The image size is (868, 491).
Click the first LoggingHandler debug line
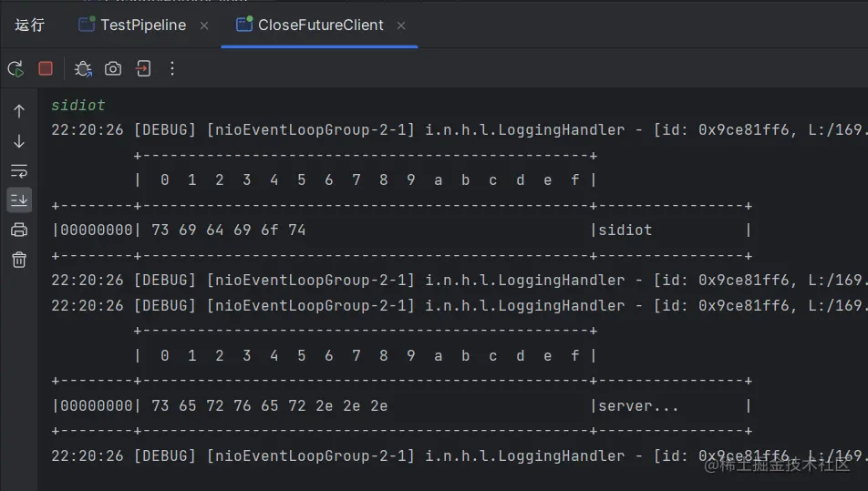(x=459, y=130)
